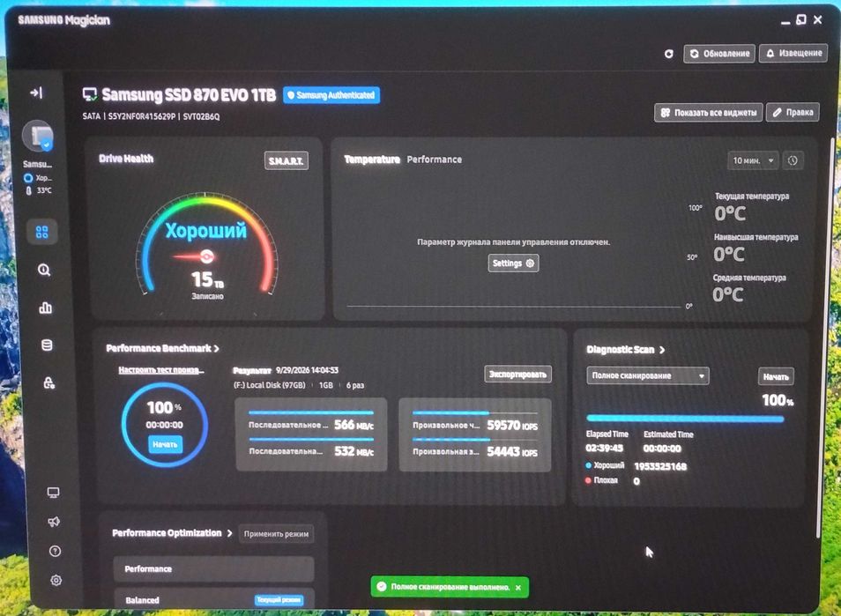
Task: Click the 33°C temperature in sidebar
Action: [x=44, y=190]
